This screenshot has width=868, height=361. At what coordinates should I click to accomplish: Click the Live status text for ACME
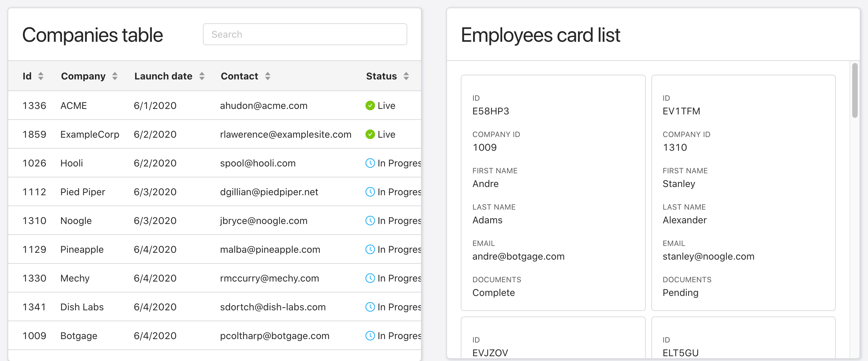pos(386,105)
